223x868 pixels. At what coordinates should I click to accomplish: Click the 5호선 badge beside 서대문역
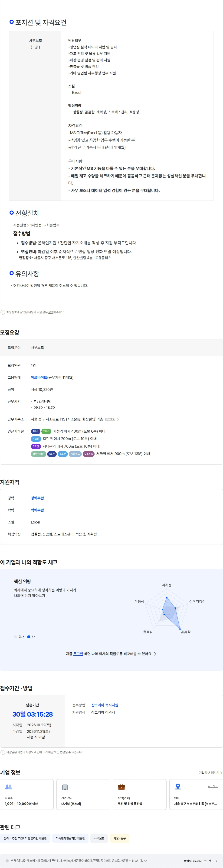(x=36, y=446)
